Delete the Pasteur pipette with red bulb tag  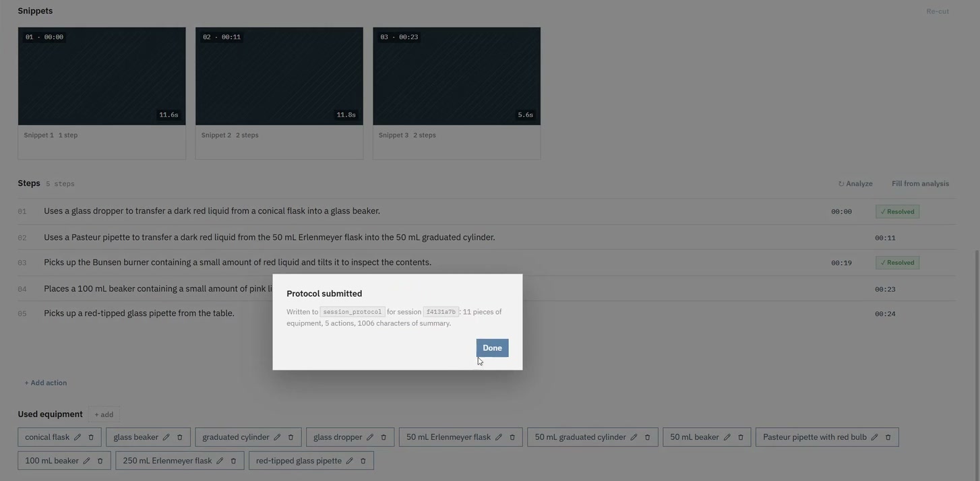[x=888, y=437]
